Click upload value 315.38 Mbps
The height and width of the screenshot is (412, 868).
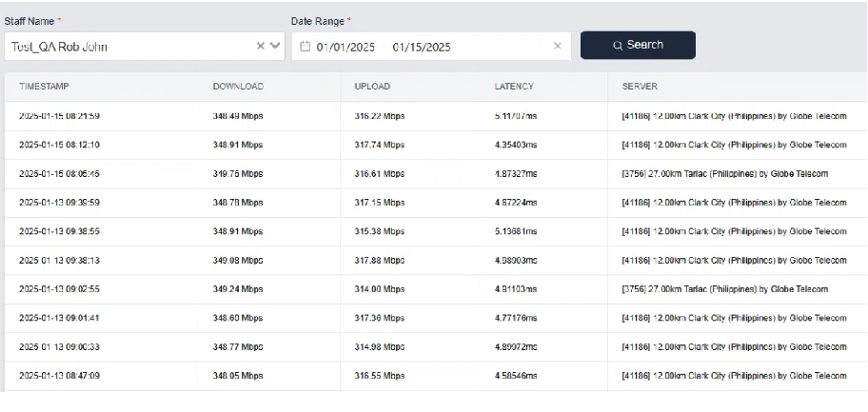380,231
